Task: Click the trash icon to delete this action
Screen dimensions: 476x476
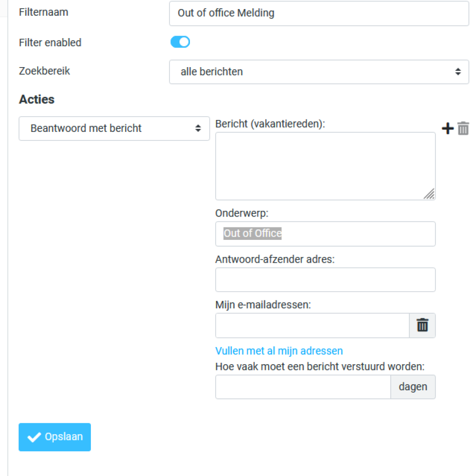Action: [463, 128]
